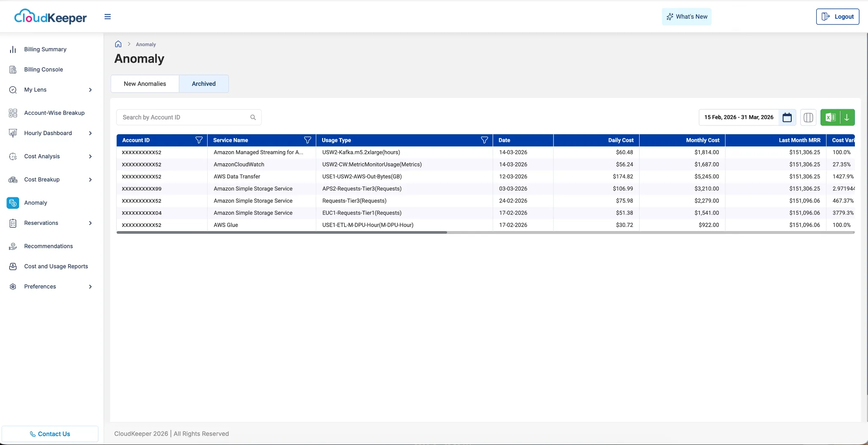Image resolution: width=868 pixels, height=445 pixels.
Task: Expand the Cost Analysis submenu chevron
Action: pyautogui.click(x=90, y=156)
